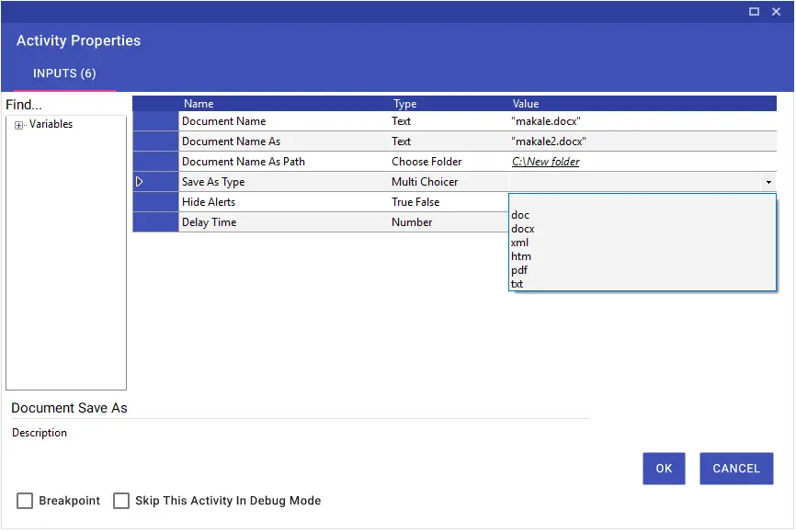The height and width of the screenshot is (532, 796).
Task: Enable the Breakpoint checkbox
Action: coord(25,501)
